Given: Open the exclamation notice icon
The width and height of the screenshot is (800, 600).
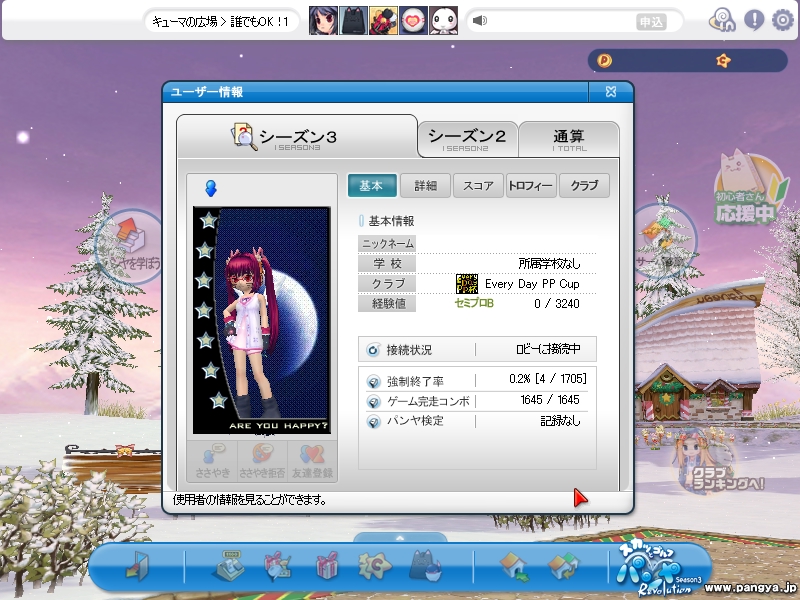Looking at the screenshot, I should click(x=754, y=20).
